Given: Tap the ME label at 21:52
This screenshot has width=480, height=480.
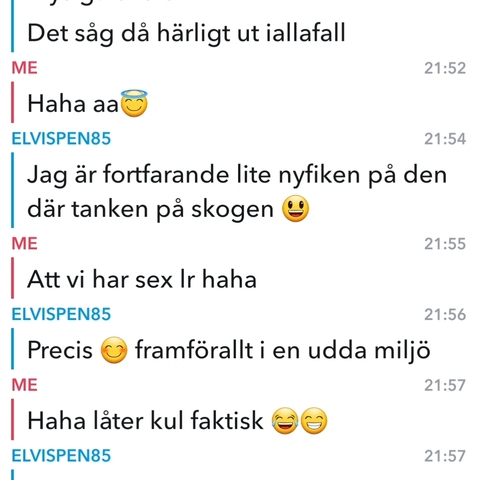Looking at the screenshot, I should [24, 68].
